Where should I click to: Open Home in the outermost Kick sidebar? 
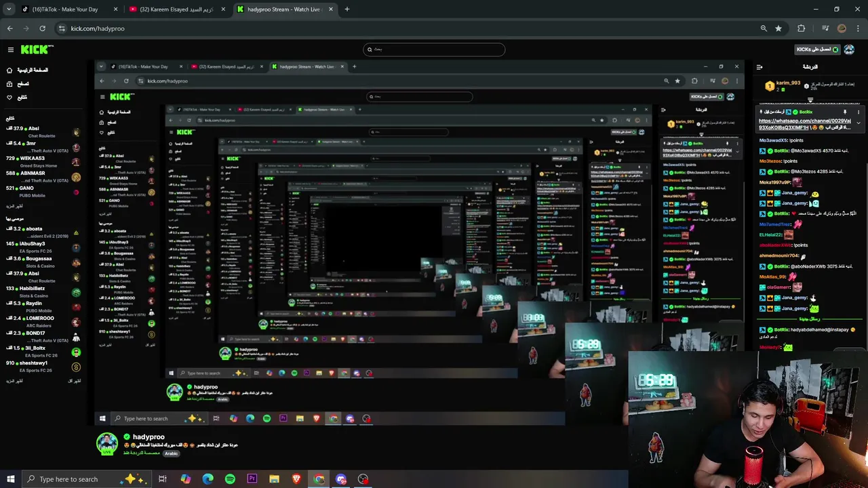[27, 70]
